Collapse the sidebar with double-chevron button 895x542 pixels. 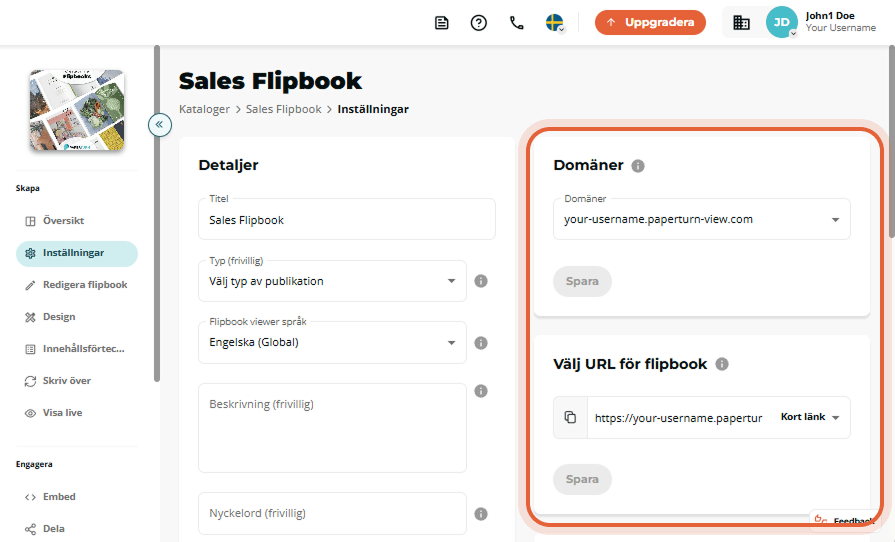click(160, 124)
